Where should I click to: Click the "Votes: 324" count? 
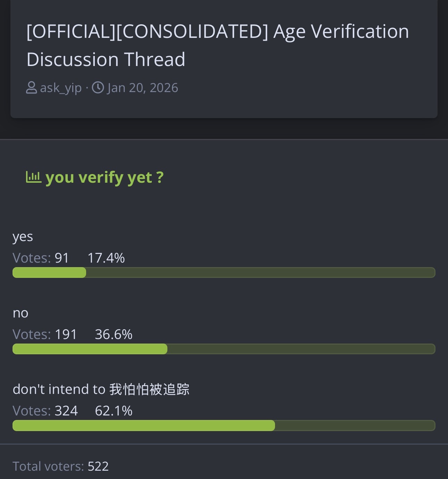45,411
